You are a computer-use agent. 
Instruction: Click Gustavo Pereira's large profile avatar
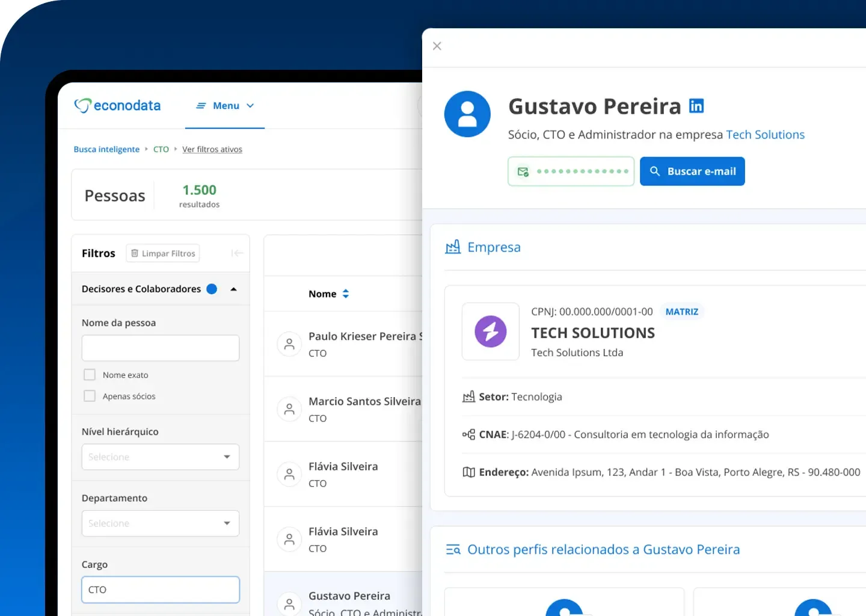coord(467,114)
